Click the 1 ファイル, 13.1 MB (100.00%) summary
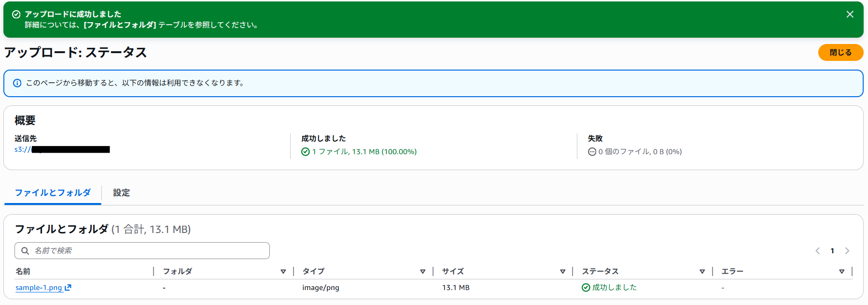868x305 pixels. click(364, 152)
